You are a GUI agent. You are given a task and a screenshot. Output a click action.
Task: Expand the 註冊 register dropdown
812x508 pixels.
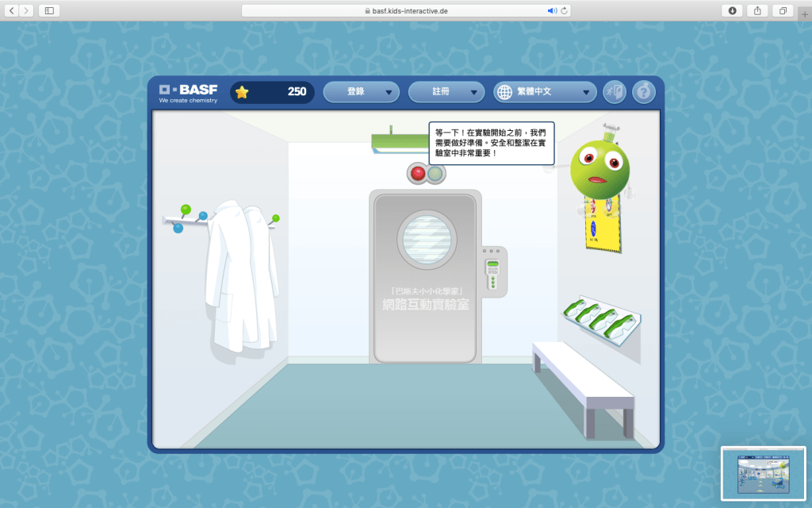(446, 92)
